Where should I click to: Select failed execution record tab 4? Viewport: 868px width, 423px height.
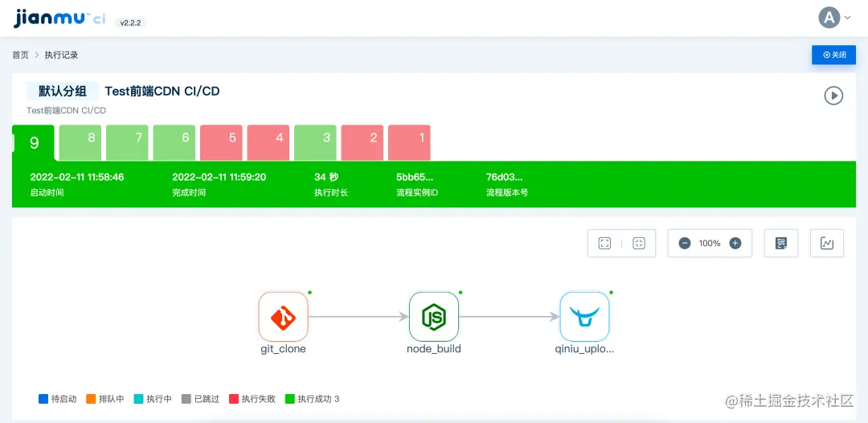(x=268, y=143)
